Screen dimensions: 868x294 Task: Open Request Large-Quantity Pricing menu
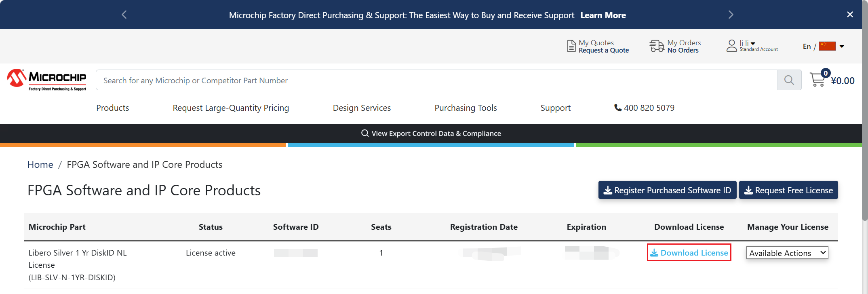tap(231, 108)
